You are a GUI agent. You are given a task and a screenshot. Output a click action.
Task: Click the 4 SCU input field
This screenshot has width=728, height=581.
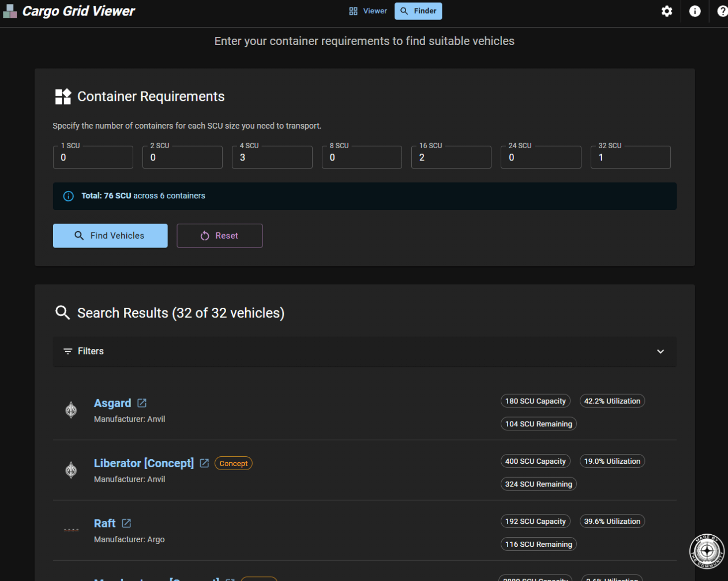point(272,157)
